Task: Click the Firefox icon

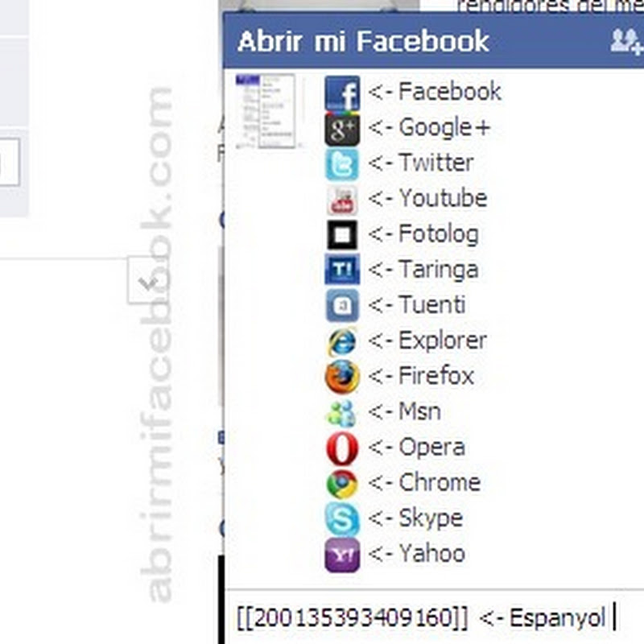Action: coord(342,377)
